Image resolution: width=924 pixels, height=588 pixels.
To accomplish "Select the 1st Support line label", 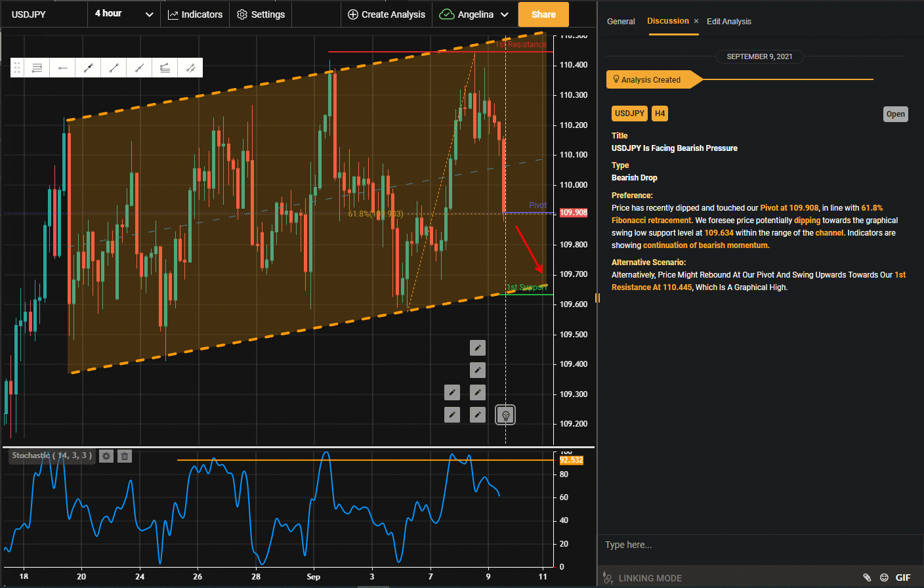I will pos(526,287).
